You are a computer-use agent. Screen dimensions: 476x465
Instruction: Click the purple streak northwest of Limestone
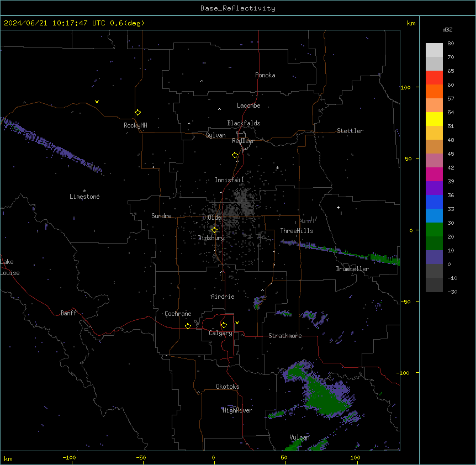(x=51, y=145)
